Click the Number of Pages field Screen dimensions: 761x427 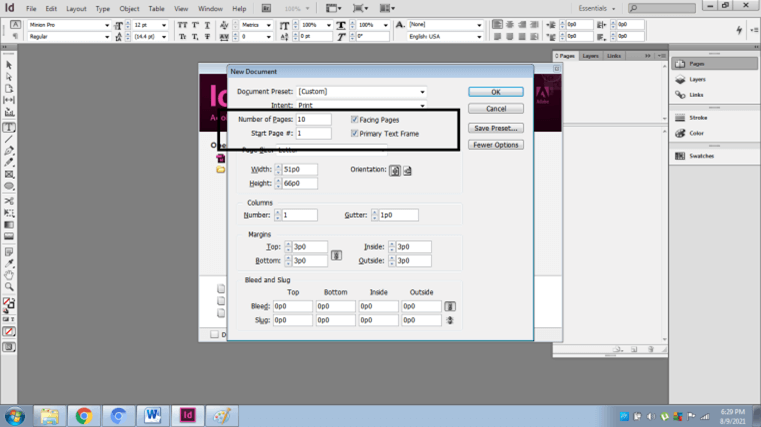tap(314, 119)
